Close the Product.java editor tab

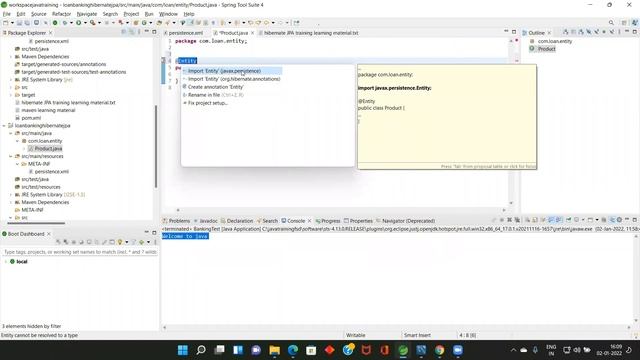point(252,33)
